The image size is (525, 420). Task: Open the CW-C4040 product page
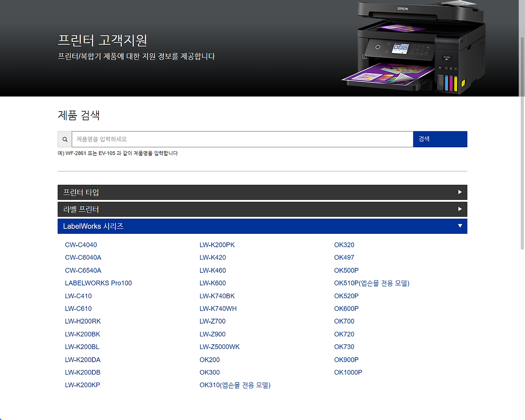[x=81, y=244]
